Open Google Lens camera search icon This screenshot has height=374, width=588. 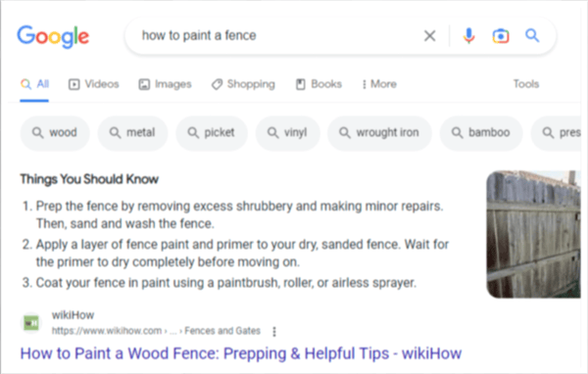pos(501,36)
